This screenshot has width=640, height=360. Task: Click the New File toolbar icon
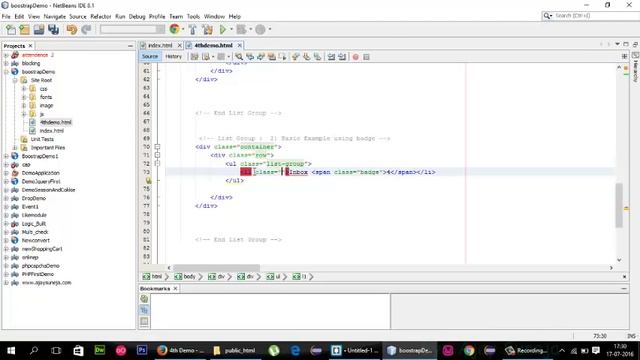tap(11, 29)
